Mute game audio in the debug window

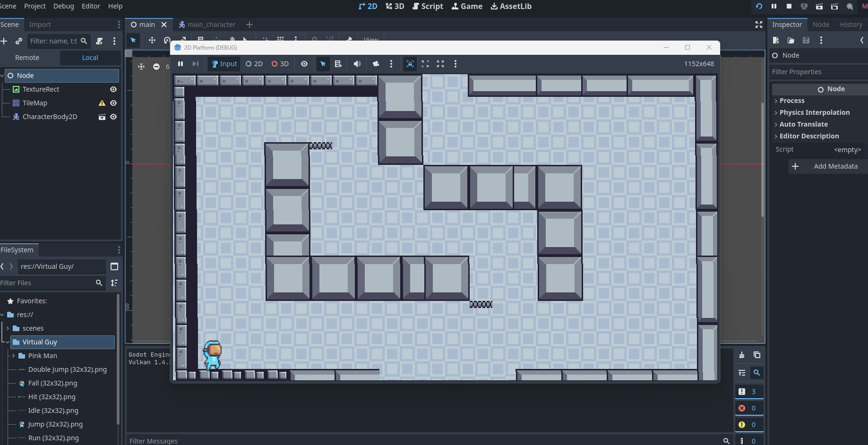357,64
